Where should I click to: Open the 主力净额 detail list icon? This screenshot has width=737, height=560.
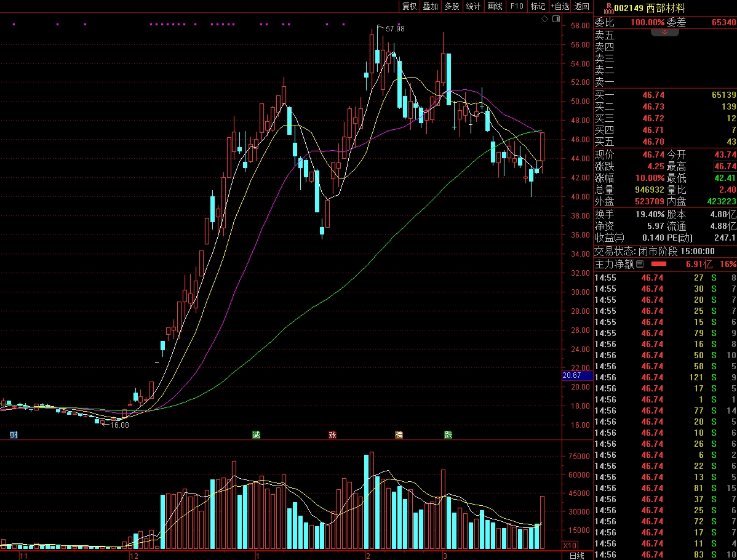(640, 264)
